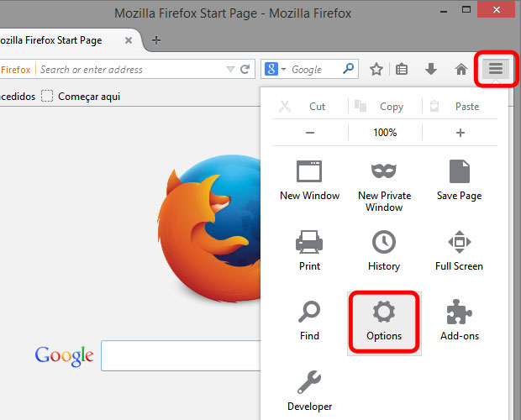Reload the page with refresh icon
This screenshot has width=521, height=420.
pos(245,69)
